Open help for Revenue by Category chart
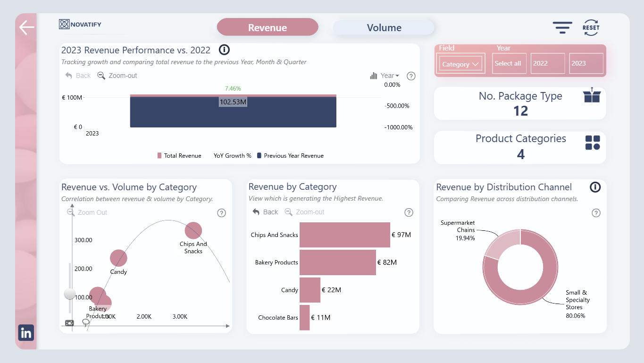This screenshot has width=644, height=363. click(x=409, y=213)
